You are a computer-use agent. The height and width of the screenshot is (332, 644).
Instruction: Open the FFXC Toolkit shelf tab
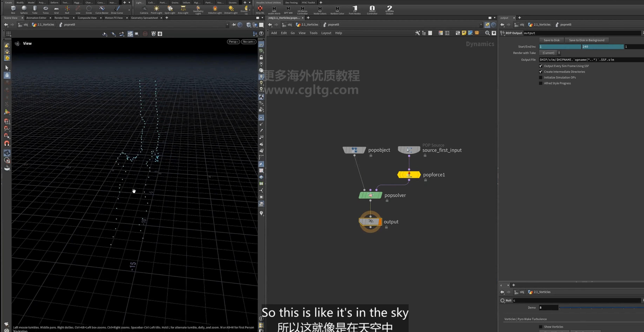coord(308,3)
